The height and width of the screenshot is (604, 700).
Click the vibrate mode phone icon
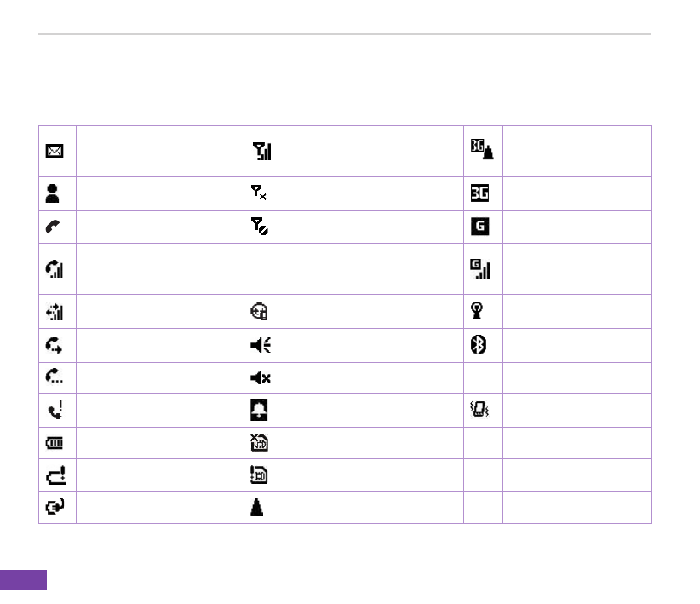pyautogui.click(x=481, y=411)
